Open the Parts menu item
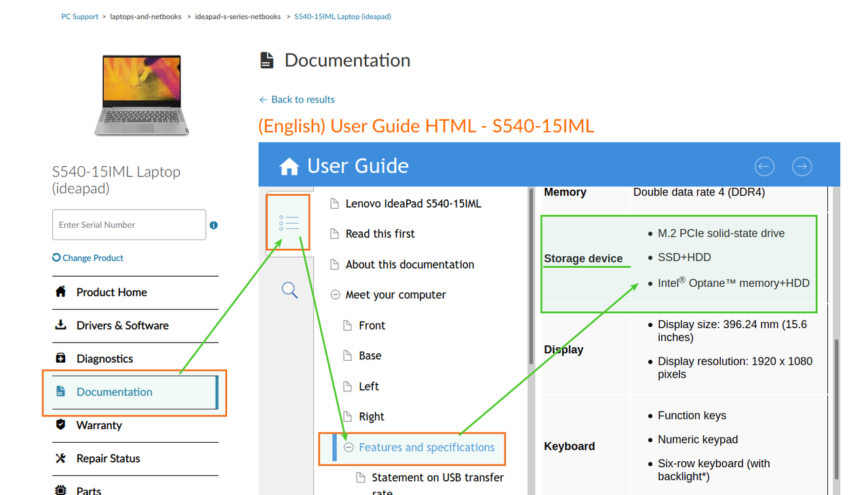 pyautogui.click(x=136, y=486)
